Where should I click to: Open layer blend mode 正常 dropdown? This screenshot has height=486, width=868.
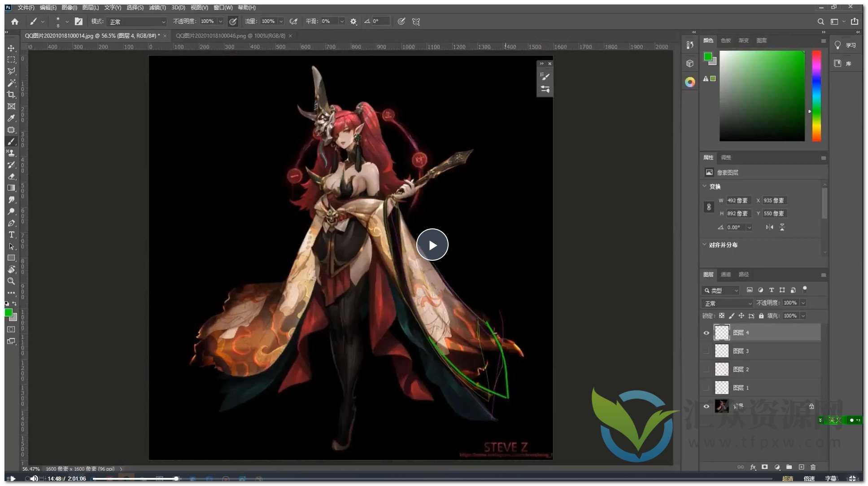727,303
